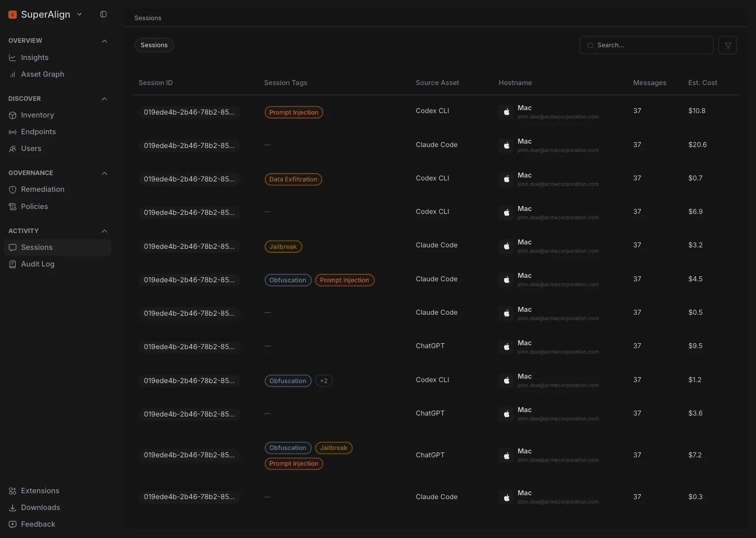Click the Audit Log document icon
The height and width of the screenshot is (538, 756).
pos(13,264)
